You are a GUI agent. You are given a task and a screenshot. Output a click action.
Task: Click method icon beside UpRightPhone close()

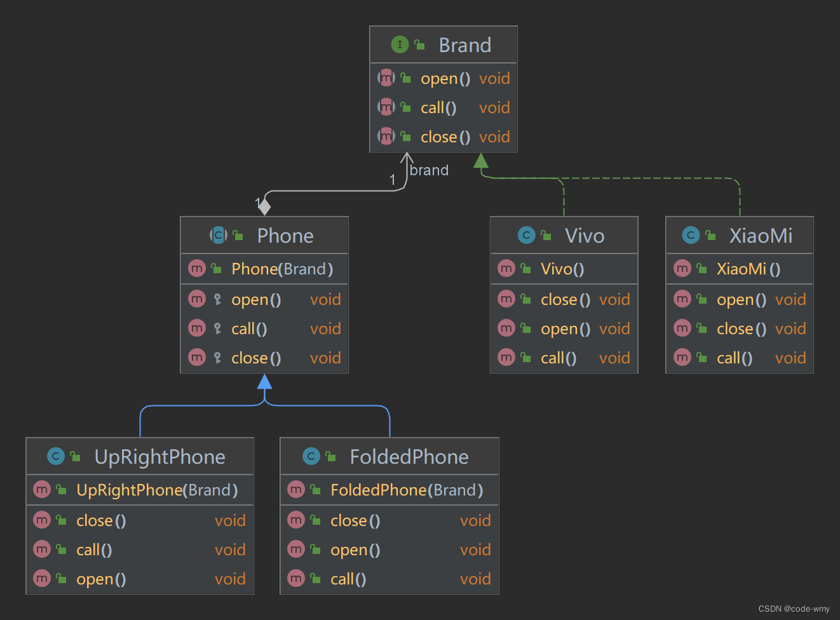coord(42,520)
